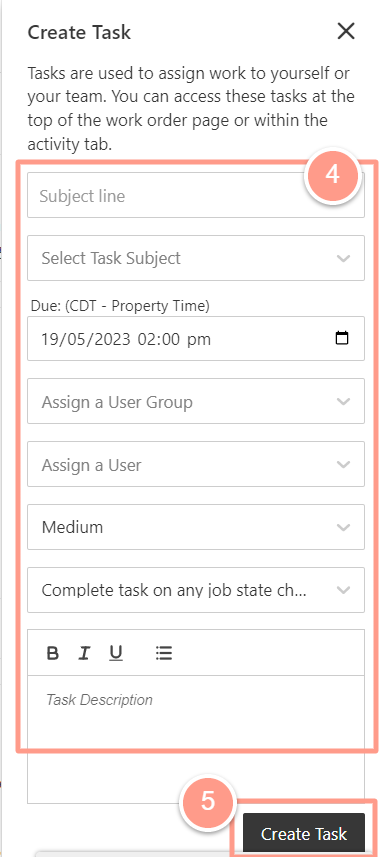
Task: Click the Bold formatting icon
Action: click(52, 653)
